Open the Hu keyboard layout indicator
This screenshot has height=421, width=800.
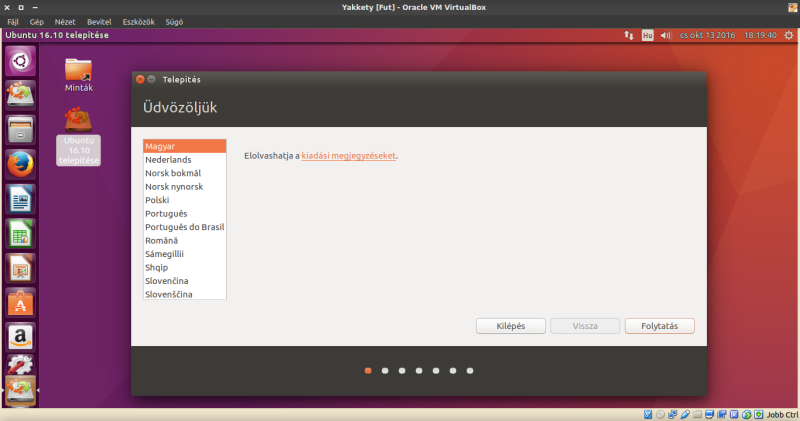pyautogui.click(x=647, y=34)
